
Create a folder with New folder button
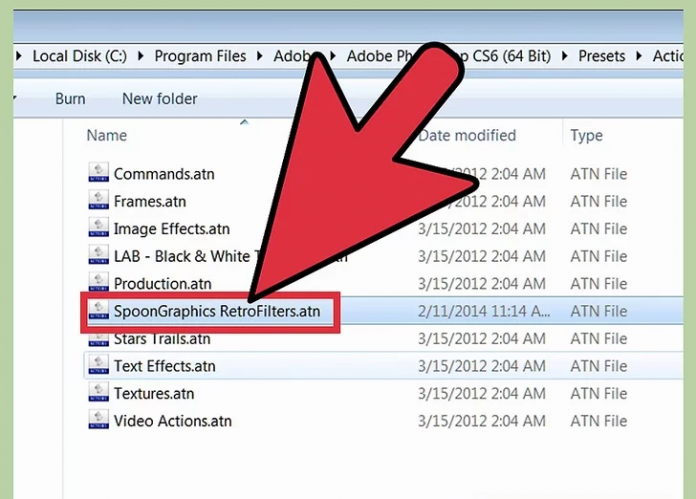[x=159, y=99]
